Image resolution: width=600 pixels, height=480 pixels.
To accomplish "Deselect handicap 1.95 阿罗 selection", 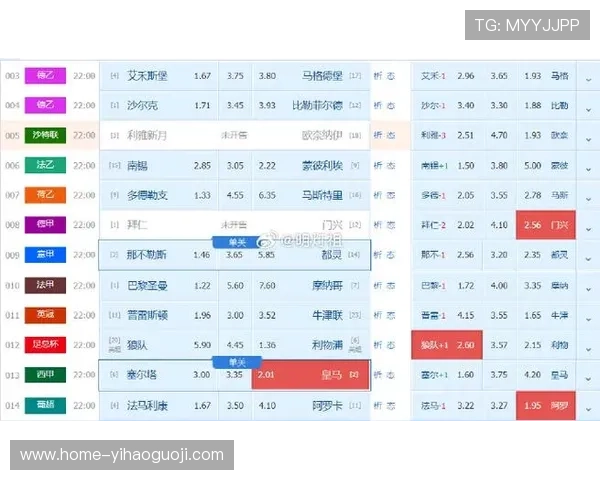I will pyautogui.click(x=546, y=405).
